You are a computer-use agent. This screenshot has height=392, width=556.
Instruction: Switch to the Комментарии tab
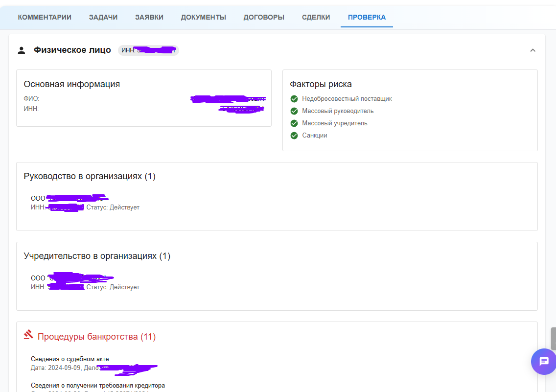pyautogui.click(x=45, y=17)
